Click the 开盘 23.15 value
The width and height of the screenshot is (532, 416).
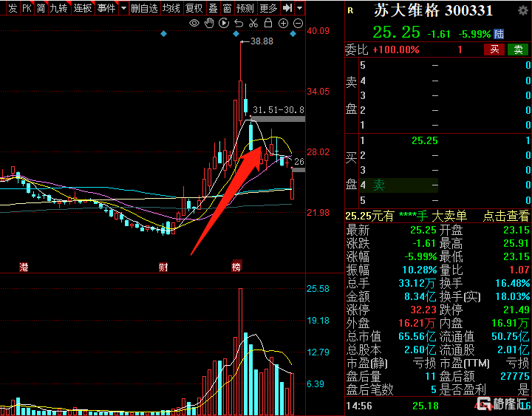pyautogui.click(x=516, y=230)
